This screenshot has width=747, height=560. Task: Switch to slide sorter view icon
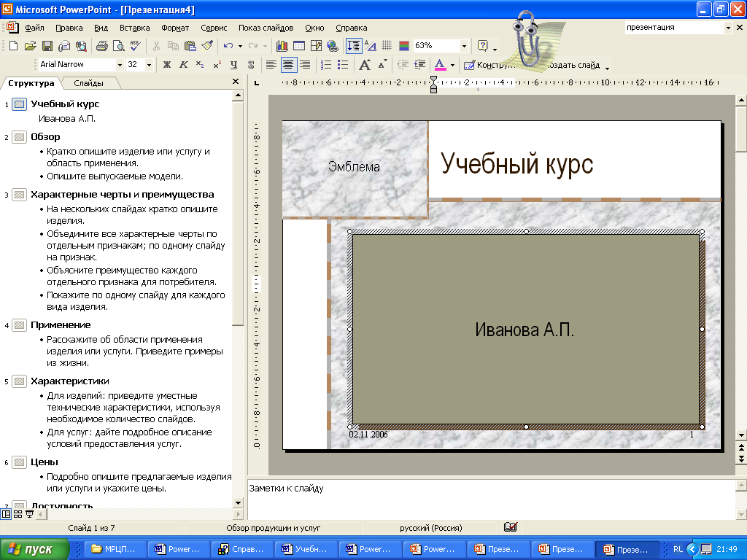(18, 514)
